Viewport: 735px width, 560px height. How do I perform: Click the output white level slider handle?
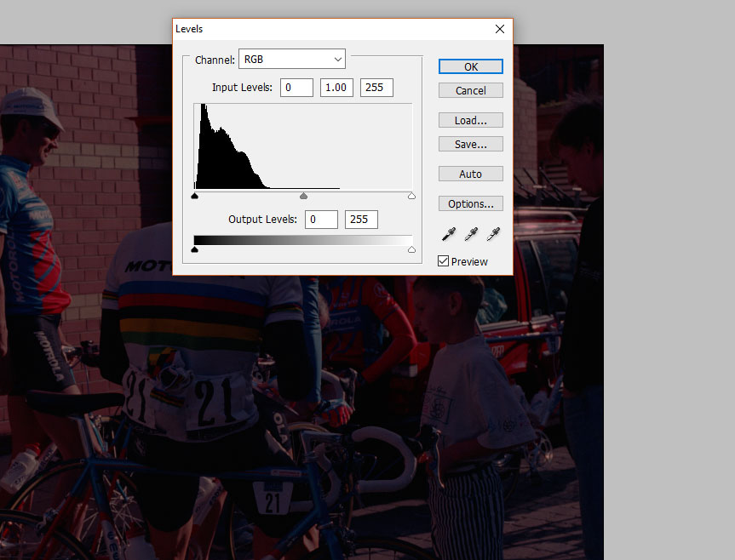[411, 249]
